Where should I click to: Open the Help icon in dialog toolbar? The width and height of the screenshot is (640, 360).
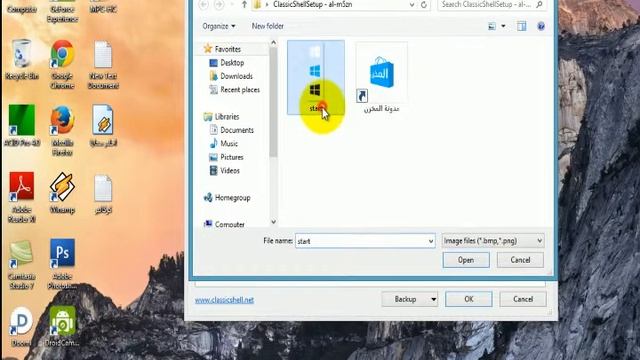click(541, 26)
